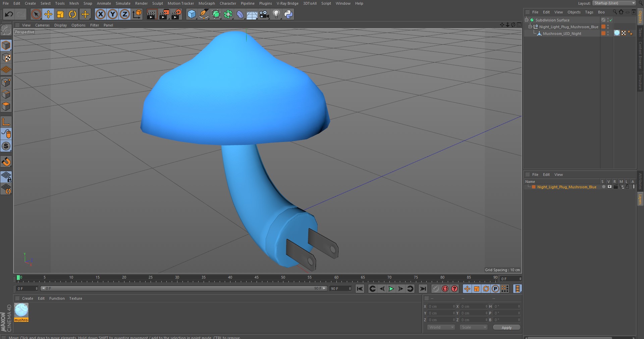Activate the Scale tool
The image size is (644, 339).
pyautogui.click(x=60, y=14)
